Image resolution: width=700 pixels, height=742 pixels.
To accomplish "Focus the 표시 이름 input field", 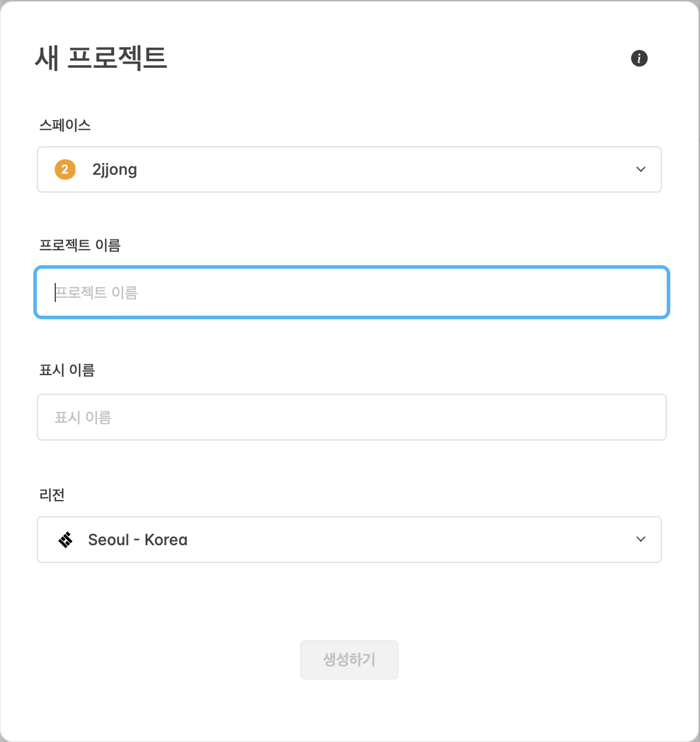I will point(352,417).
